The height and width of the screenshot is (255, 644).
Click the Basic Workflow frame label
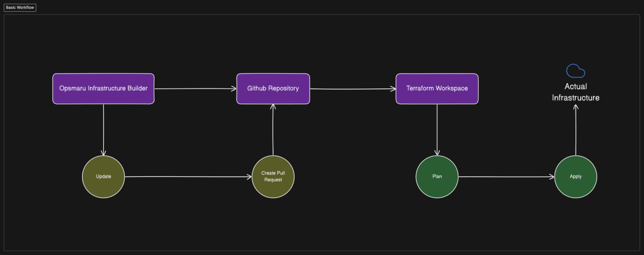20,8
